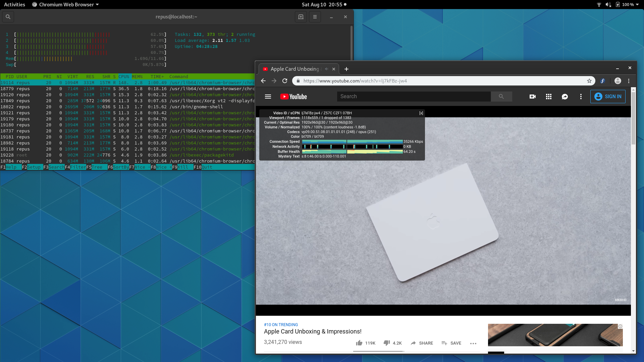
Task: Reload the YouTube page
Action: (x=285, y=81)
